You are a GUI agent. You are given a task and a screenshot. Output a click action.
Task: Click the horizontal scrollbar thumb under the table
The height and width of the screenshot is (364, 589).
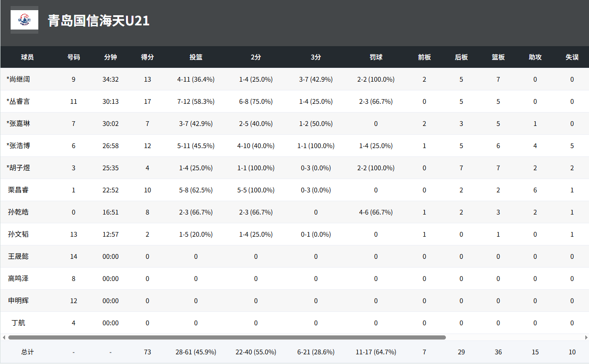tap(227, 337)
